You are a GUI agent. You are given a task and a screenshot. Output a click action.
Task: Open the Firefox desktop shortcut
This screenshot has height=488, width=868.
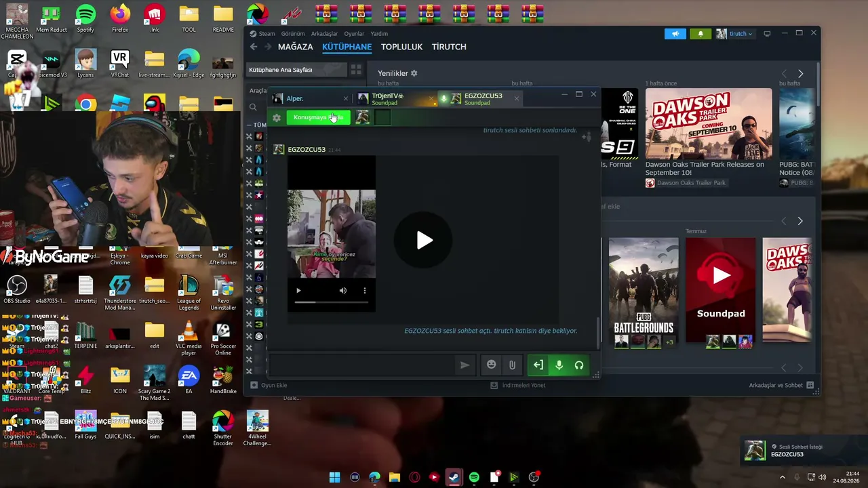pyautogui.click(x=120, y=19)
